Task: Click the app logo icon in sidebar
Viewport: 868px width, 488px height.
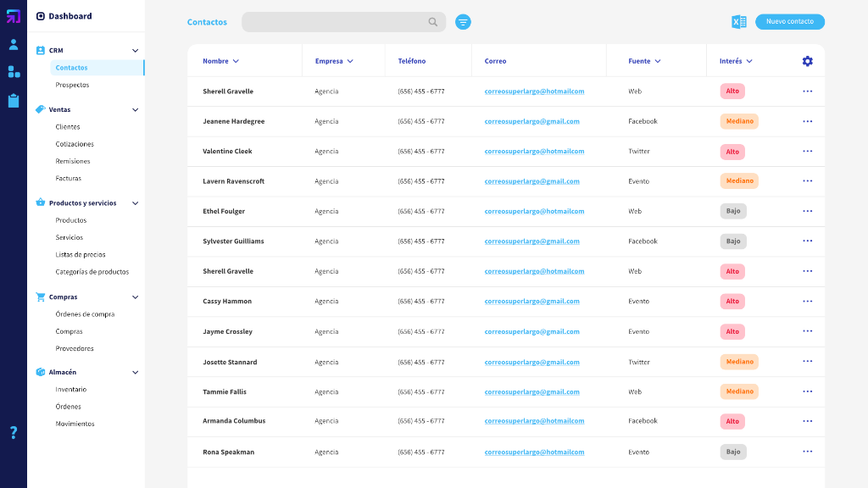Action: pos(14,16)
